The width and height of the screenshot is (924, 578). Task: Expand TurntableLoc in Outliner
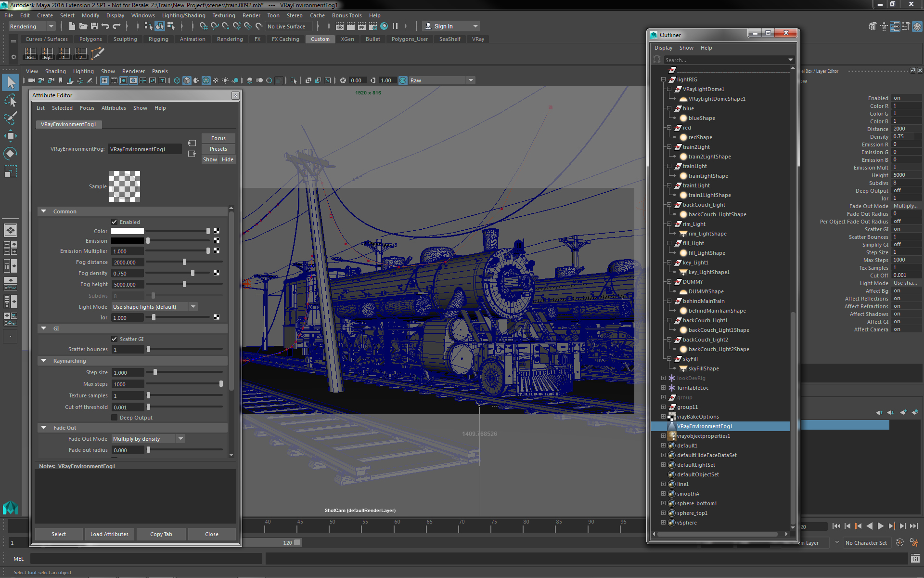pos(663,388)
